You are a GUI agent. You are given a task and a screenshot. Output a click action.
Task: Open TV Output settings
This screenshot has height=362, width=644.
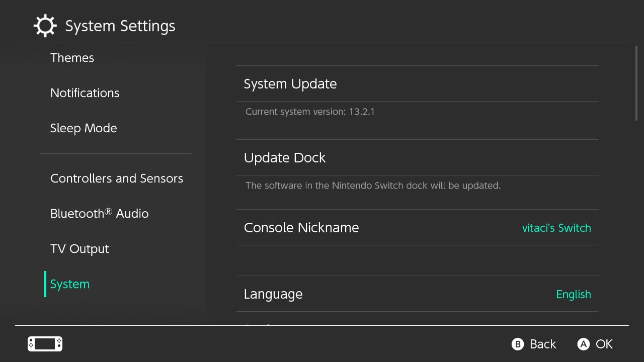(79, 249)
